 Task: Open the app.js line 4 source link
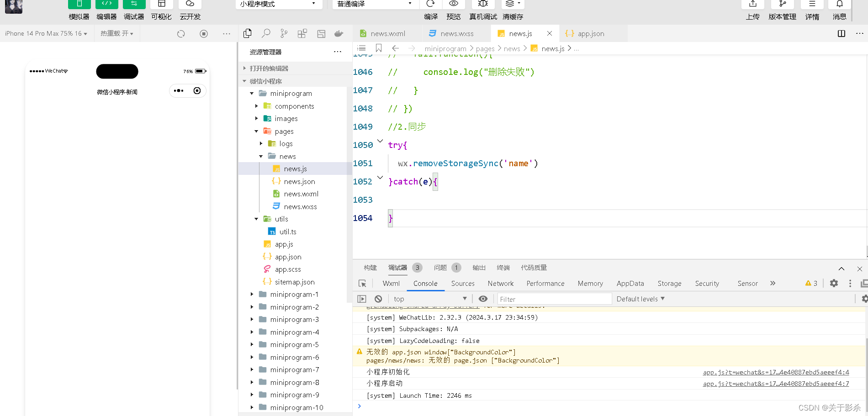tap(776, 372)
